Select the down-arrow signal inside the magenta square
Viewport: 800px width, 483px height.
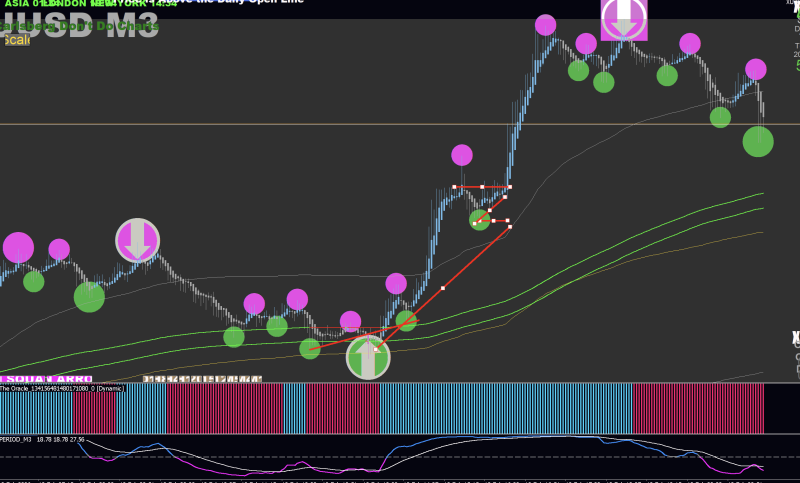pyautogui.click(x=624, y=19)
